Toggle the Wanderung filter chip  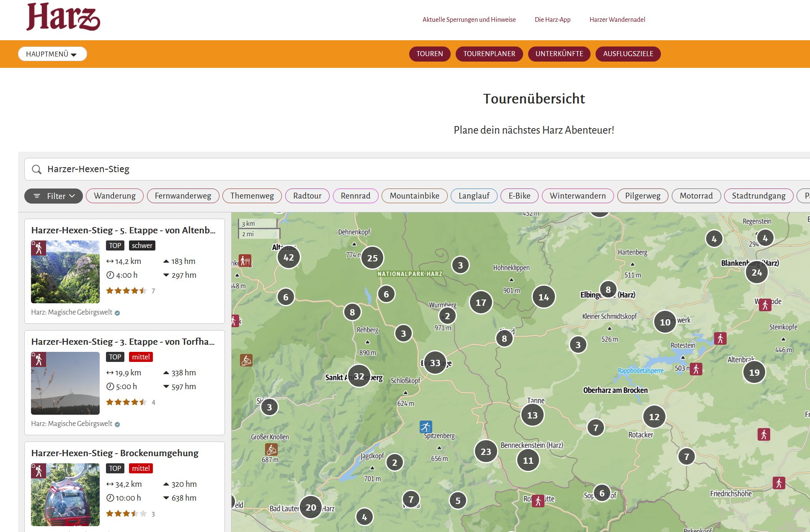tap(115, 196)
